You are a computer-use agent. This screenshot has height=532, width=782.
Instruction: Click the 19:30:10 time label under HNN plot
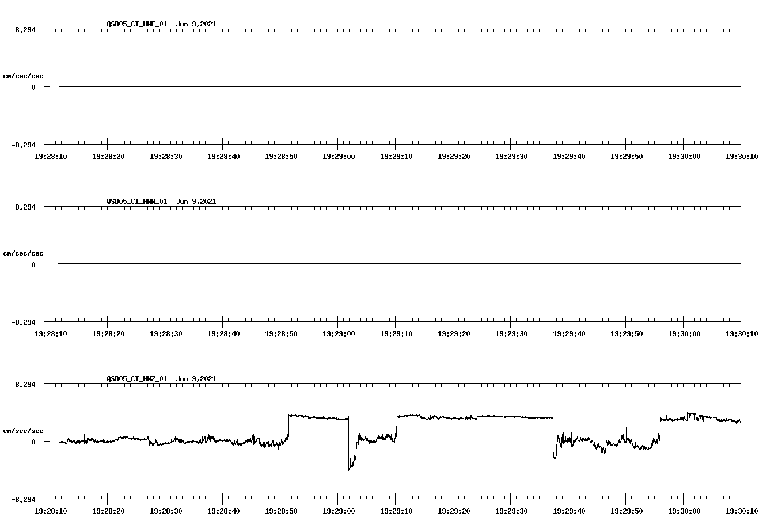click(741, 333)
